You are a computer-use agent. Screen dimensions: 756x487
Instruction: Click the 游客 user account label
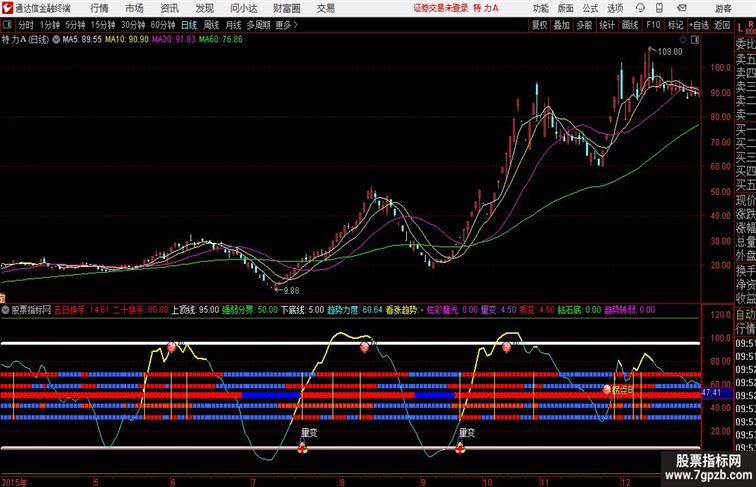tap(723, 8)
